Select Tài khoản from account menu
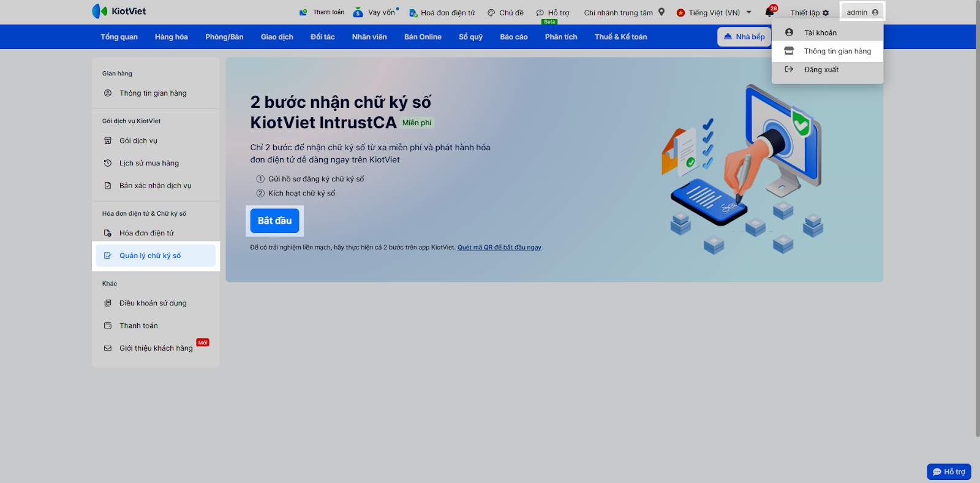The width and height of the screenshot is (980, 483). (827, 32)
